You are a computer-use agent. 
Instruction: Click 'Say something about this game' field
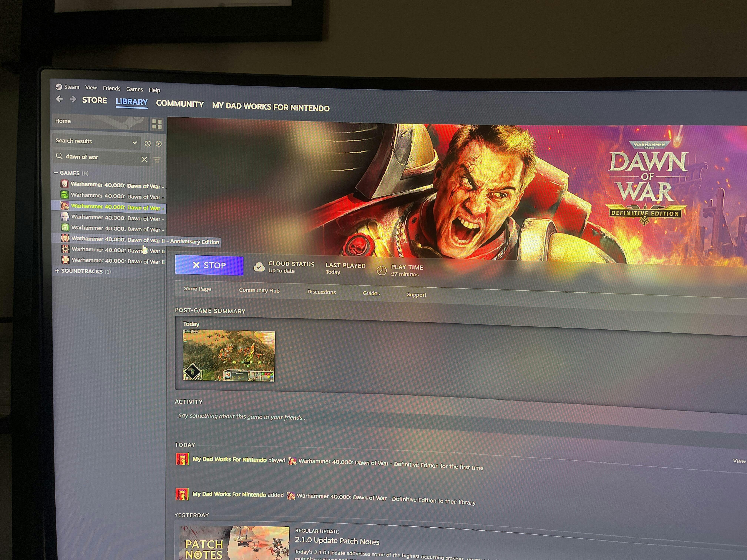[243, 416]
